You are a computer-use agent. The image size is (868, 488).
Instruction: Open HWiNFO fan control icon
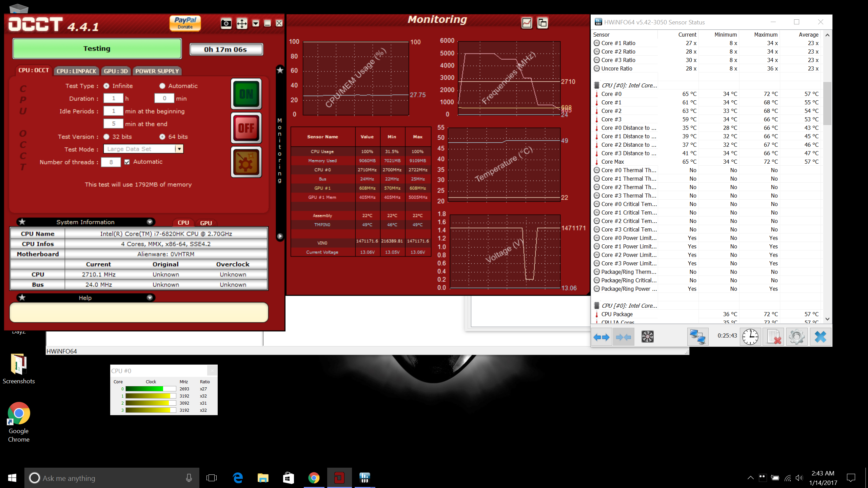pos(647,337)
